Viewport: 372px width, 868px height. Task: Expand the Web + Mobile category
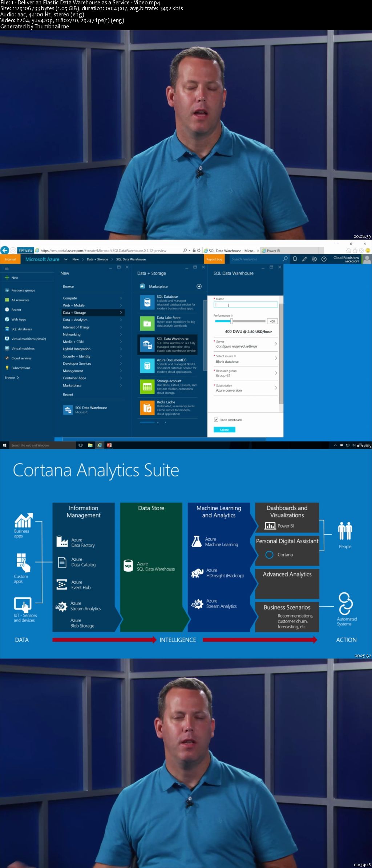(x=93, y=305)
